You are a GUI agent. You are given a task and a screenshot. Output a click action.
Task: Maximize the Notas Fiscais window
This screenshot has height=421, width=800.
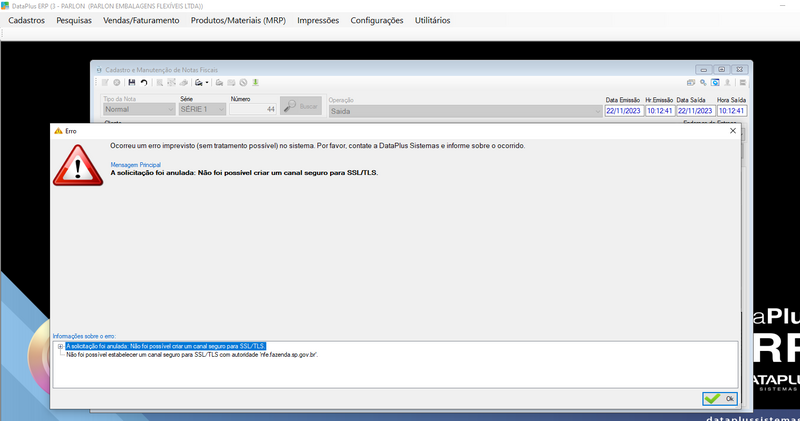(721, 69)
